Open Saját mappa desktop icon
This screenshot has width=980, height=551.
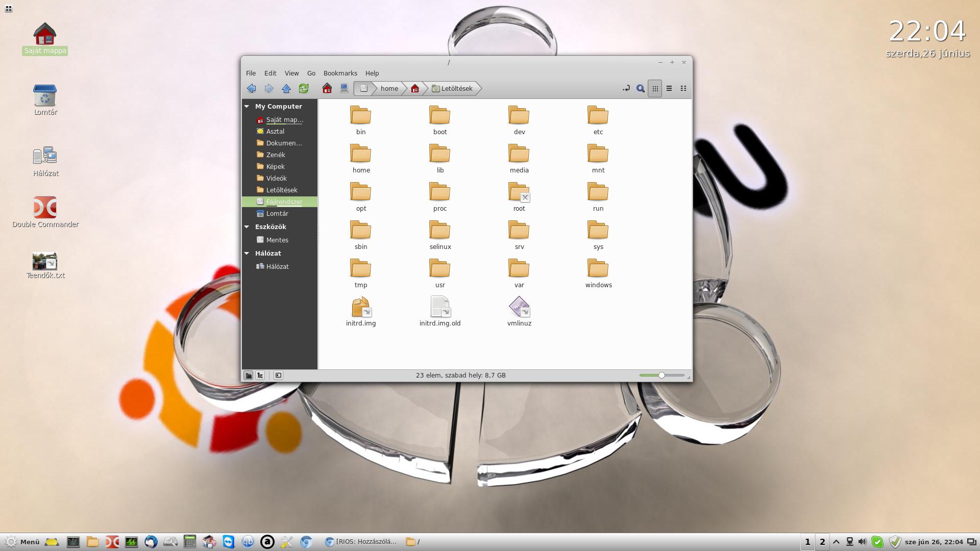(45, 38)
